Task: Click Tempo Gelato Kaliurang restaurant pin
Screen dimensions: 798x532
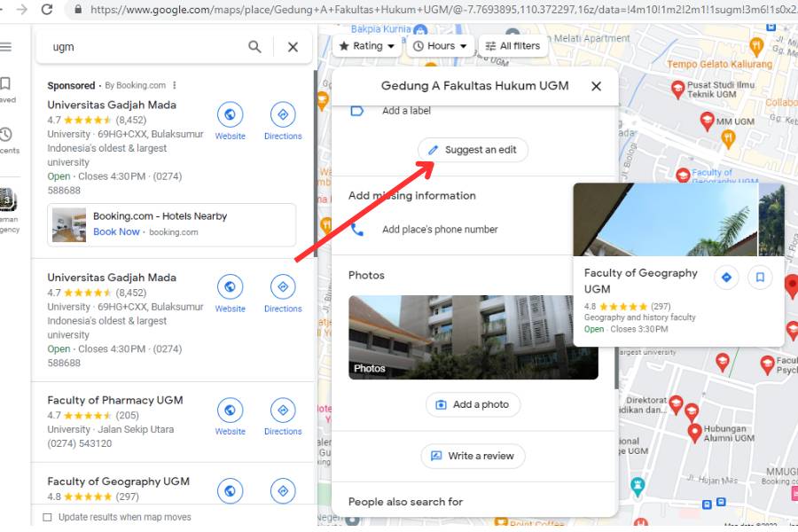Action: tap(756, 47)
